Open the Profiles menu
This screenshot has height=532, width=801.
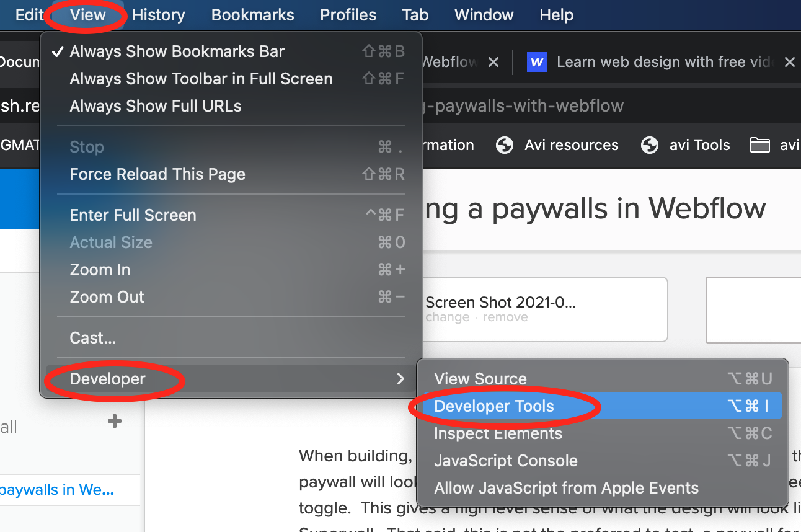348,15
